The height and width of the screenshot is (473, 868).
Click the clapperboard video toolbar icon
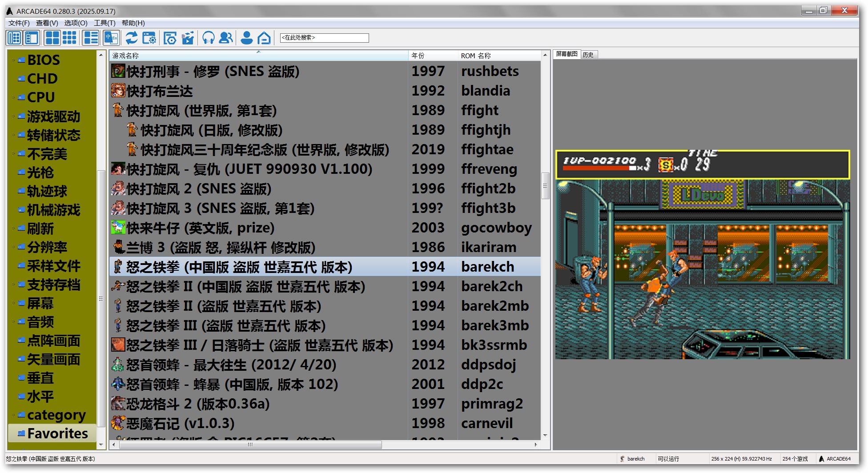point(188,38)
